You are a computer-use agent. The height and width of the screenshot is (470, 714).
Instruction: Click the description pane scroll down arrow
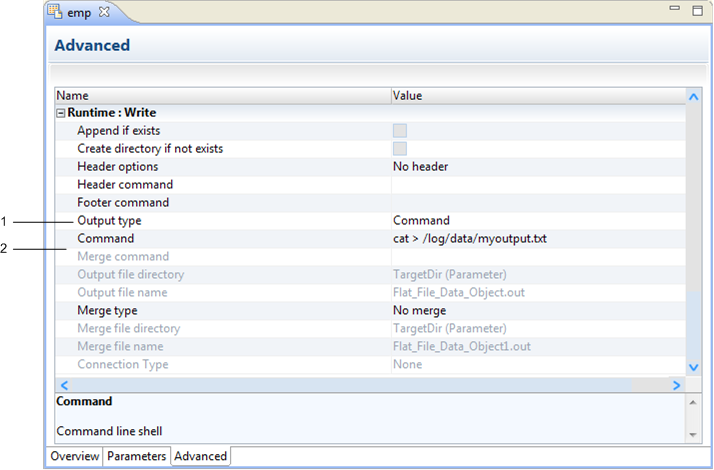[x=693, y=435]
